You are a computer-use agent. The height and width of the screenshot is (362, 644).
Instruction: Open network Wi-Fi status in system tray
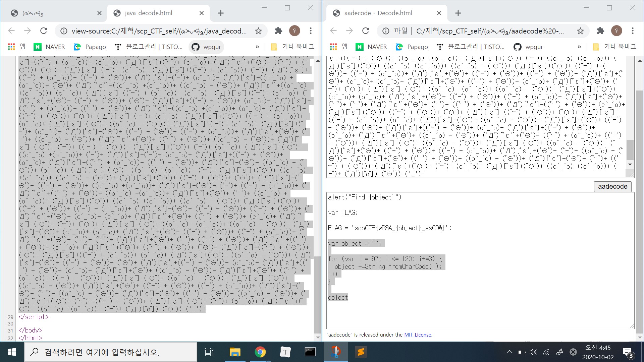(546, 352)
